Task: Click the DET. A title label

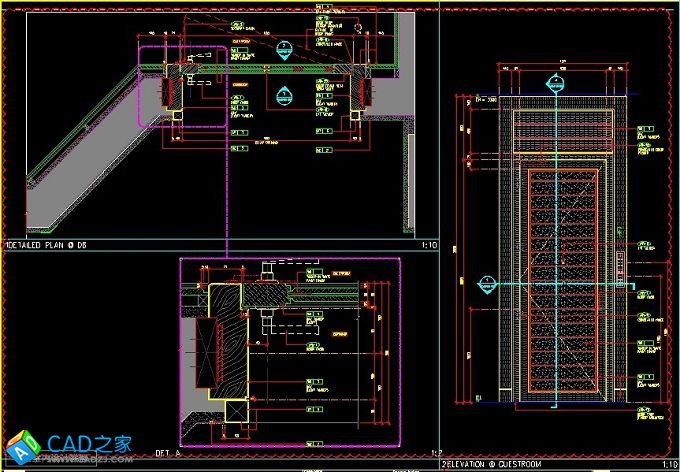Action: click(x=168, y=453)
